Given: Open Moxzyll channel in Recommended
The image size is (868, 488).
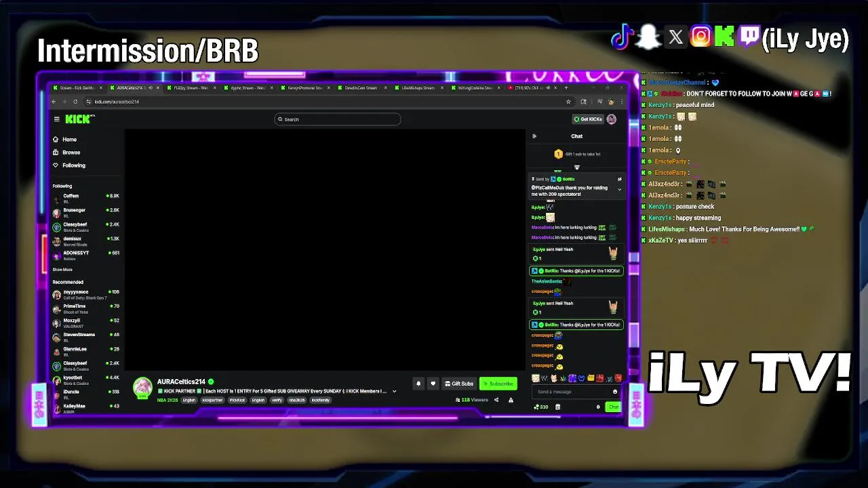Looking at the screenshot, I should pyautogui.click(x=86, y=323).
